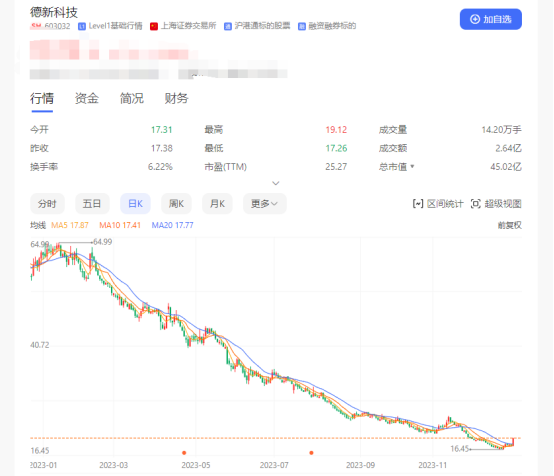
Task: Select the 分时 intraday chart toggle
Action: point(47,204)
